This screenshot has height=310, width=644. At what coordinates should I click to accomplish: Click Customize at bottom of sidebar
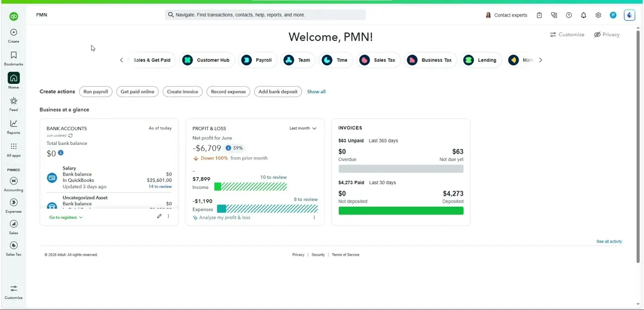[x=14, y=292]
